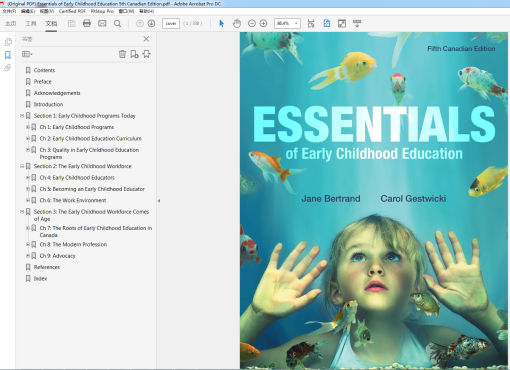The height and width of the screenshot is (370, 510).
Task: Expand Ch 9: Advocacy bookmark
Action: pos(28,256)
